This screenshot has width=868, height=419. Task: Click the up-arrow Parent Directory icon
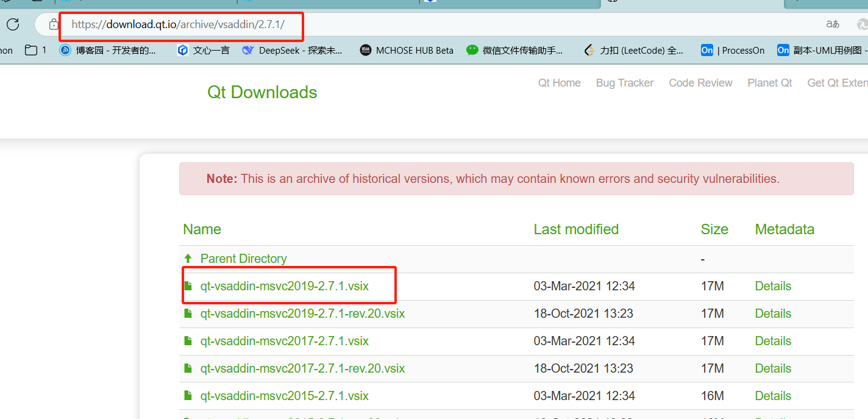click(188, 259)
